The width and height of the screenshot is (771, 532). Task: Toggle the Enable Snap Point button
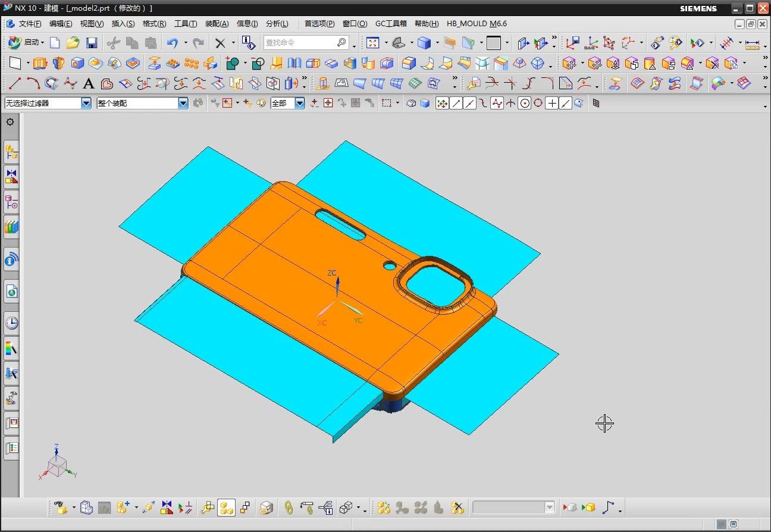443,104
